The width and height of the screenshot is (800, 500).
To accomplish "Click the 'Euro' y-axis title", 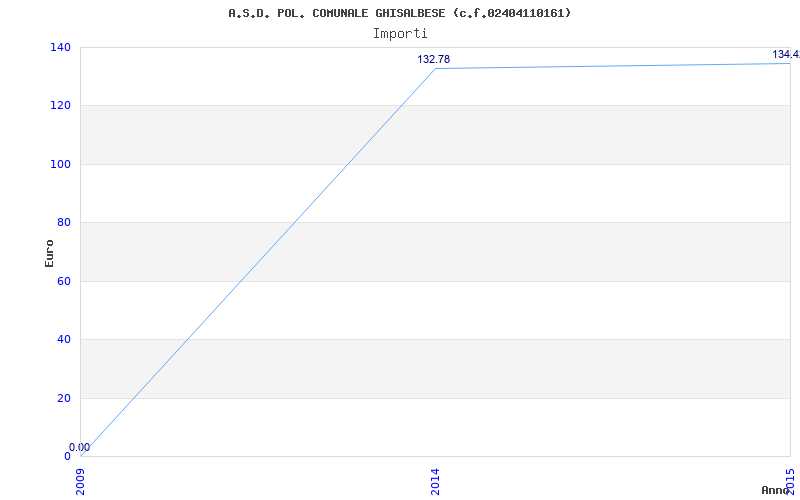I will (x=49, y=253).
